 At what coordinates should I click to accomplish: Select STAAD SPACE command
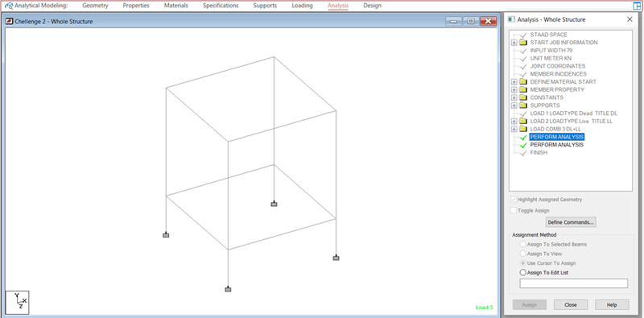pyautogui.click(x=548, y=35)
